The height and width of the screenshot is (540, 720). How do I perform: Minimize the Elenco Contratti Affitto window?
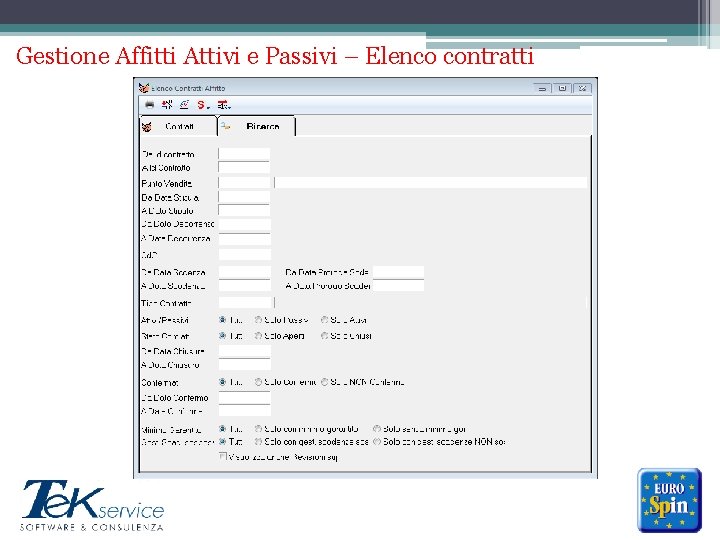point(542,88)
